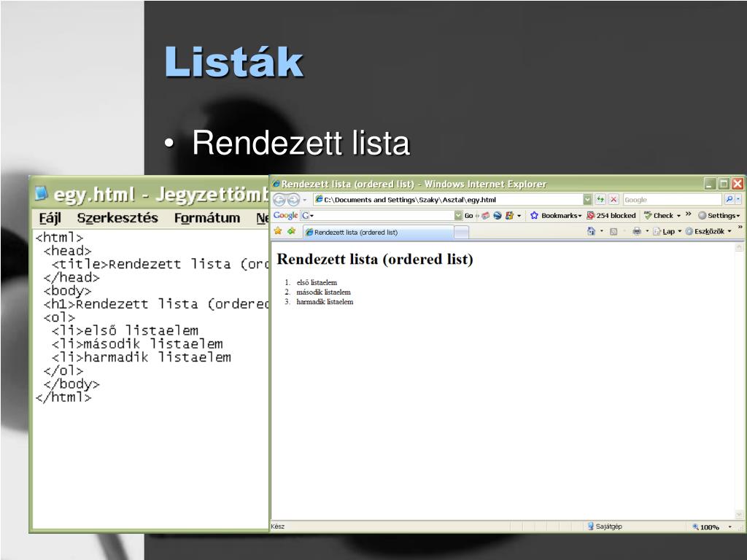Open Favorites Center star icon
Image resolution: width=747 pixels, height=560 pixels.
coord(278,231)
